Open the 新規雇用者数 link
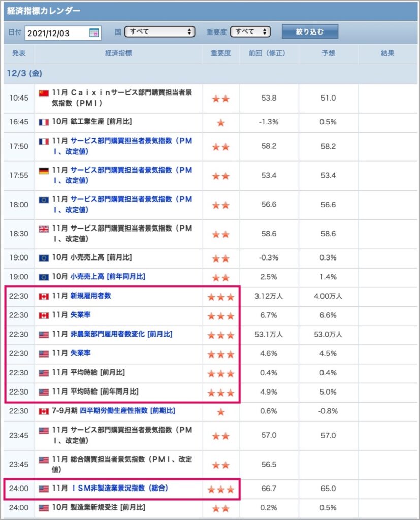Screen dimensions: 420x520 [x=90, y=296]
